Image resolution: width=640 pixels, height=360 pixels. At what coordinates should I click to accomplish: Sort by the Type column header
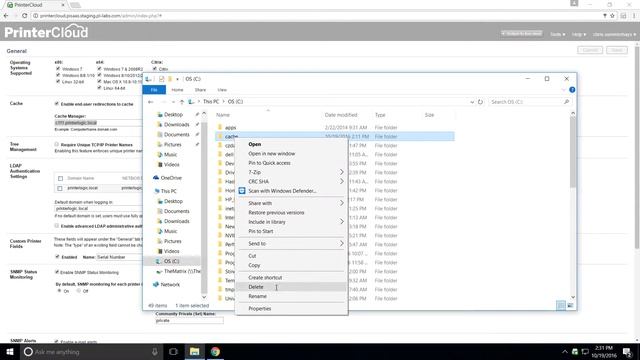tap(380, 115)
